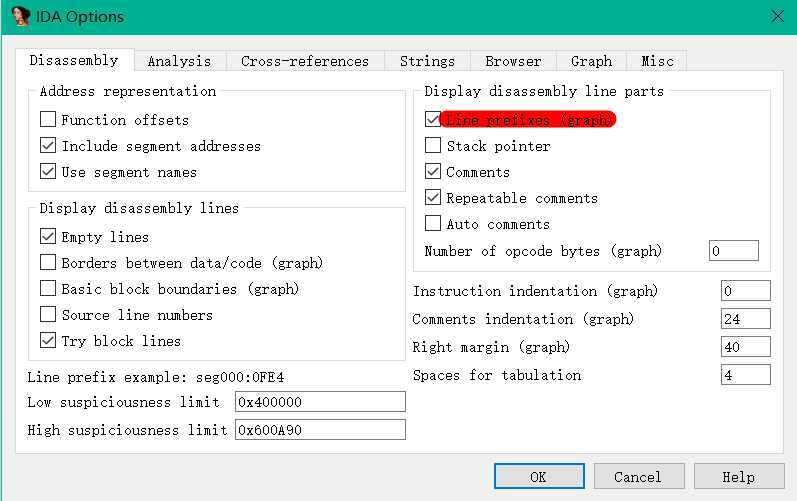The image size is (797, 501).
Task: Open the Browser tab
Action: click(513, 61)
